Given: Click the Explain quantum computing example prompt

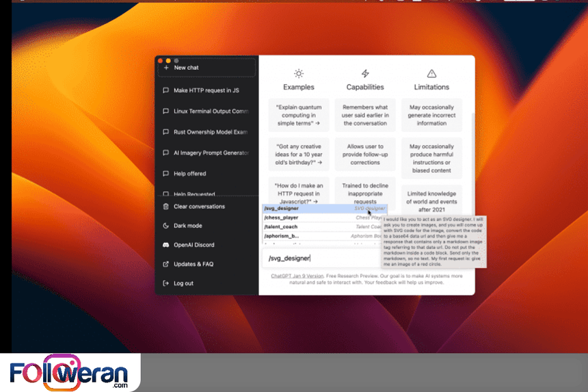Looking at the screenshot, I should click(x=299, y=115).
